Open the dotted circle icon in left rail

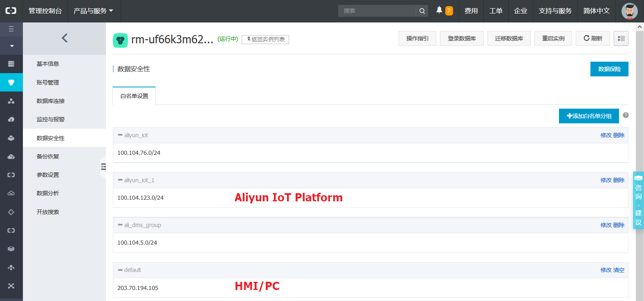click(x=11, y=212)
